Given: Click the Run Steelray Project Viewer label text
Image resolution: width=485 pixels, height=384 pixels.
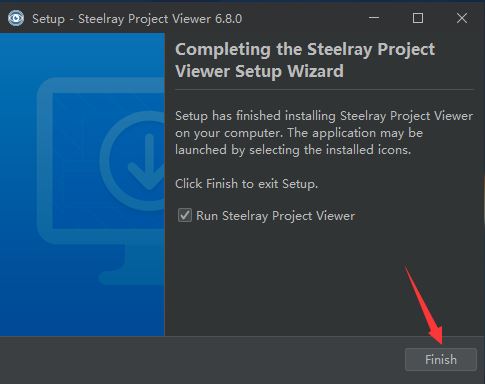Looking at the screenshot, I should (x=275, y=216).
